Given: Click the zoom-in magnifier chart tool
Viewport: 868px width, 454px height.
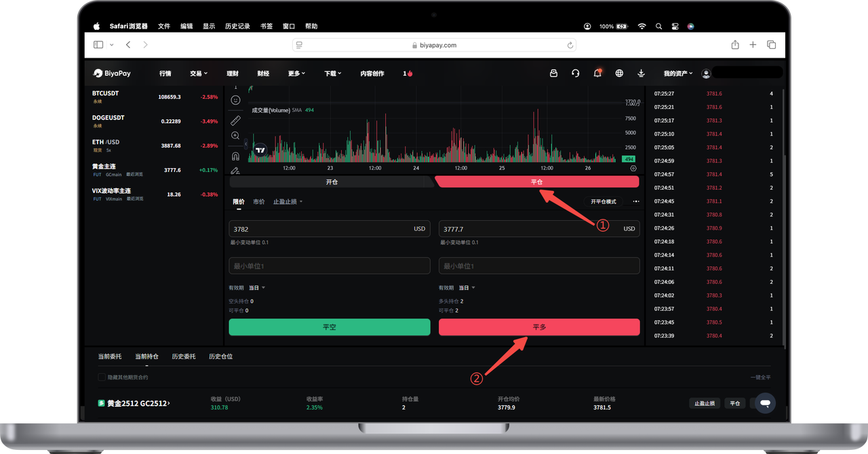Looking at the screenshot, I should click(235, 136).
